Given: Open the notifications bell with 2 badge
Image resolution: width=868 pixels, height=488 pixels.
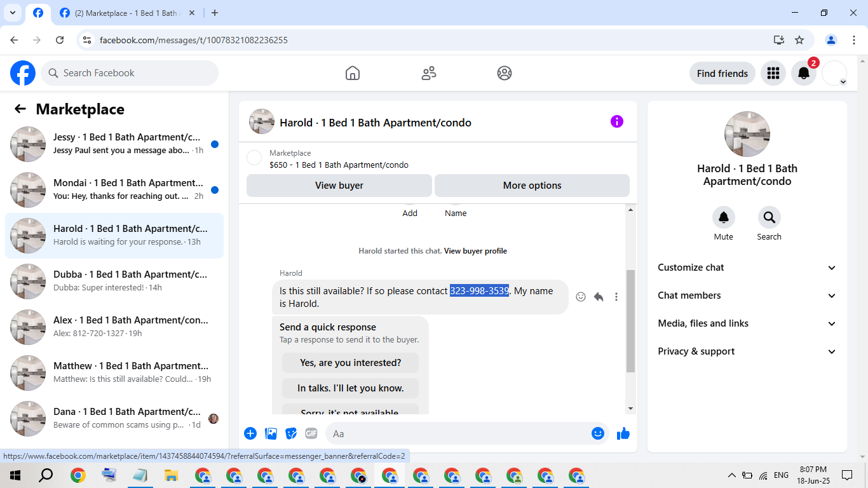Looking at the screenshot, I should [x=804, y=73].
